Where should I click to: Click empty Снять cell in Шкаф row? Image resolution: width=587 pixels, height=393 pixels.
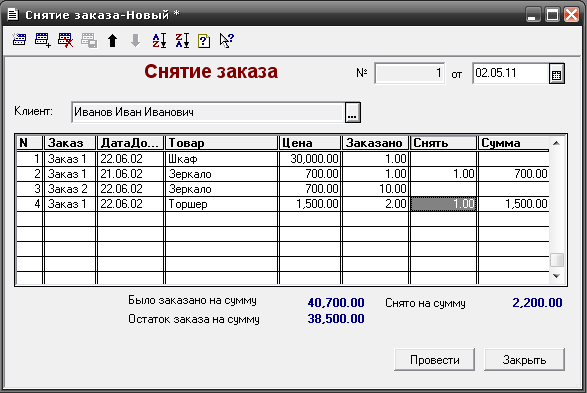(444, 159)
